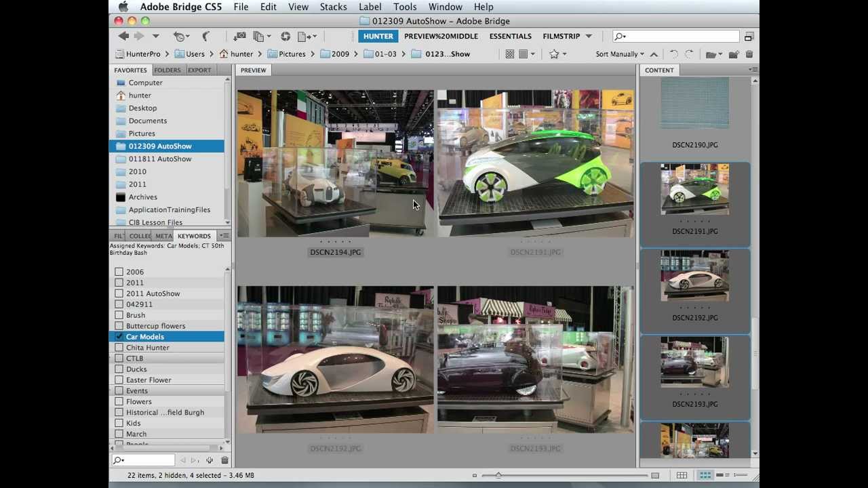
Task: Click the Open in Camera Raw aperture icon
Action: pos(285,36)
